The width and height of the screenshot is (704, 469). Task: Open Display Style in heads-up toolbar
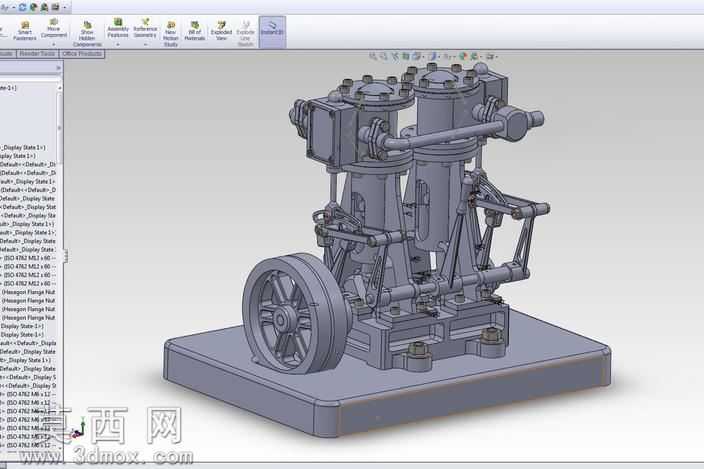(433, 56)
